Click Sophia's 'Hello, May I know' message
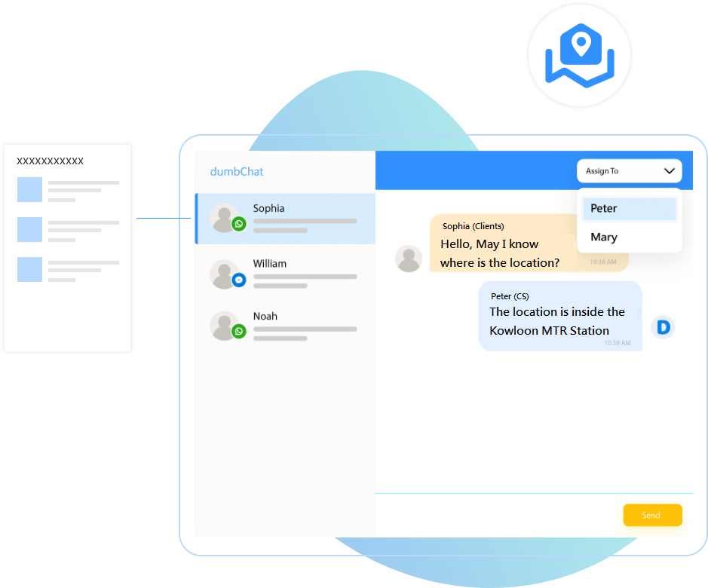 click(503, 243)
